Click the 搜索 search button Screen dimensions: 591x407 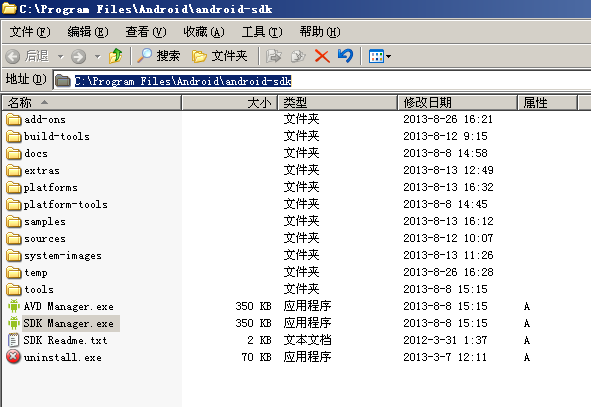[158, 56]
